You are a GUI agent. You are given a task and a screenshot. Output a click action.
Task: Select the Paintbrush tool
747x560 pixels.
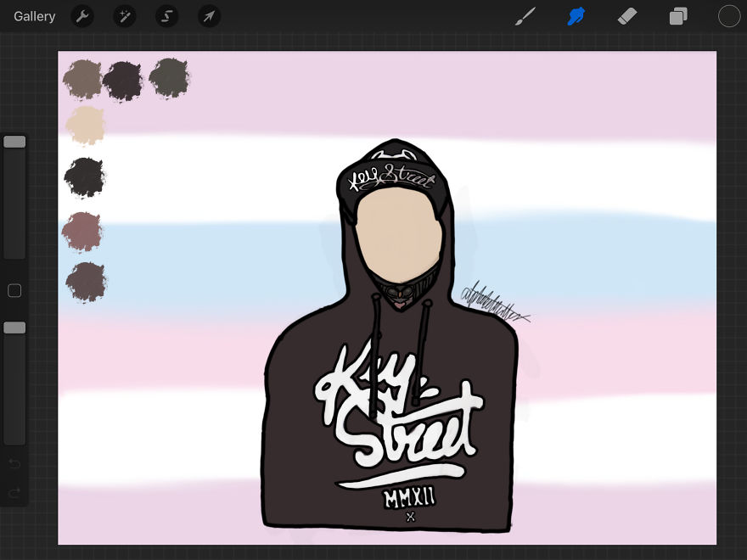click(525, 16)
